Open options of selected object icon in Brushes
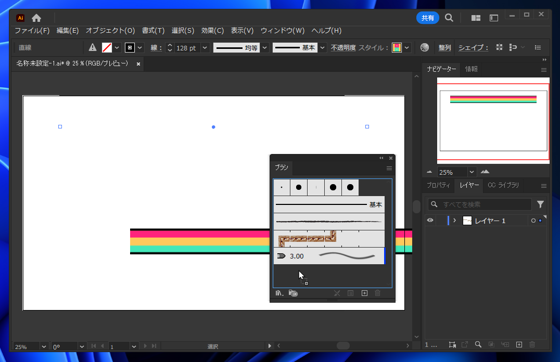The height and width of the screenshot is (362, 560). point(350,293)
